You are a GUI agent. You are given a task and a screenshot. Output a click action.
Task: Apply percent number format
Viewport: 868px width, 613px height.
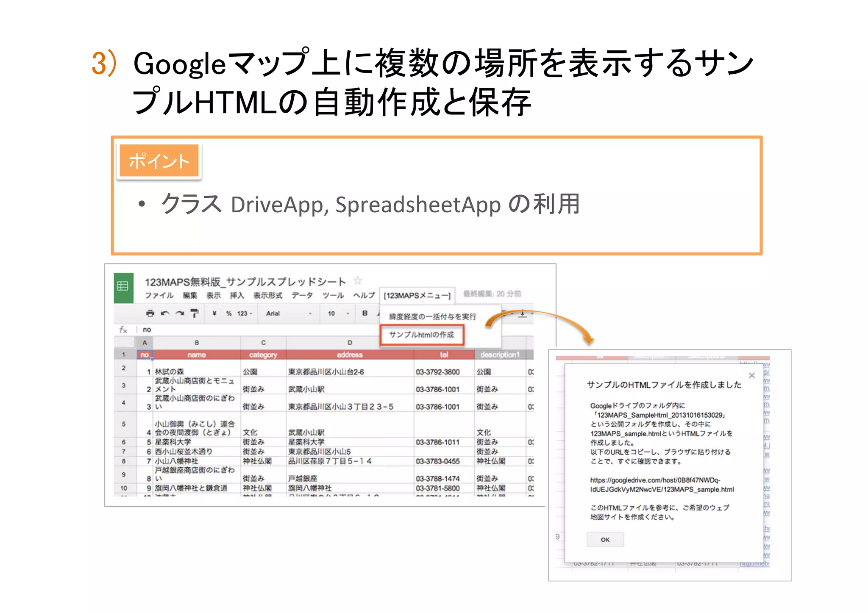coord(229,313)
